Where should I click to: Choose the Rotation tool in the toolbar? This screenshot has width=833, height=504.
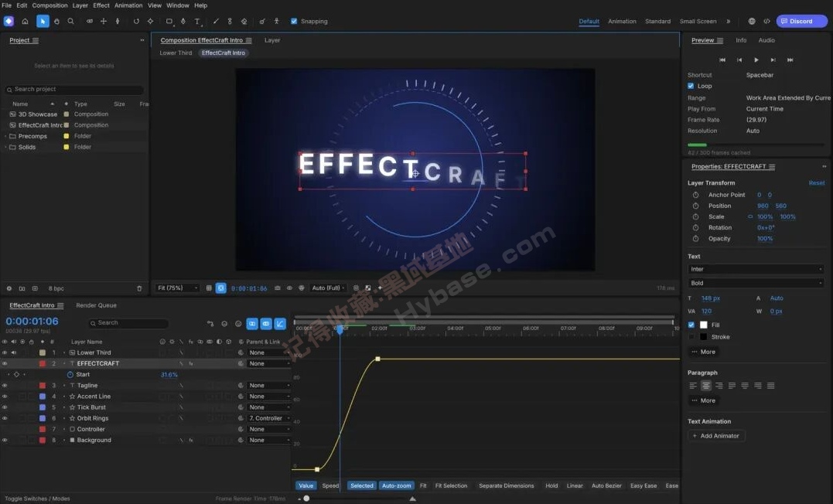(x=136, y=21)
